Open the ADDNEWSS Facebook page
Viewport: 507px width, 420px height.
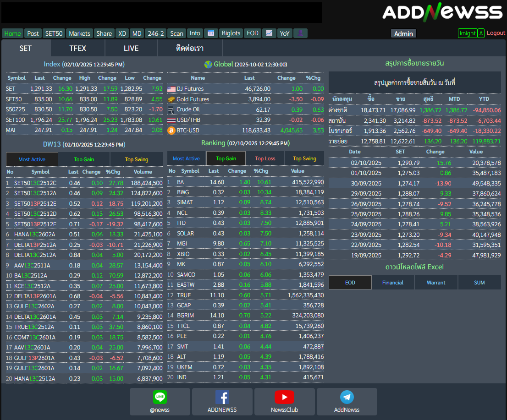222,402
